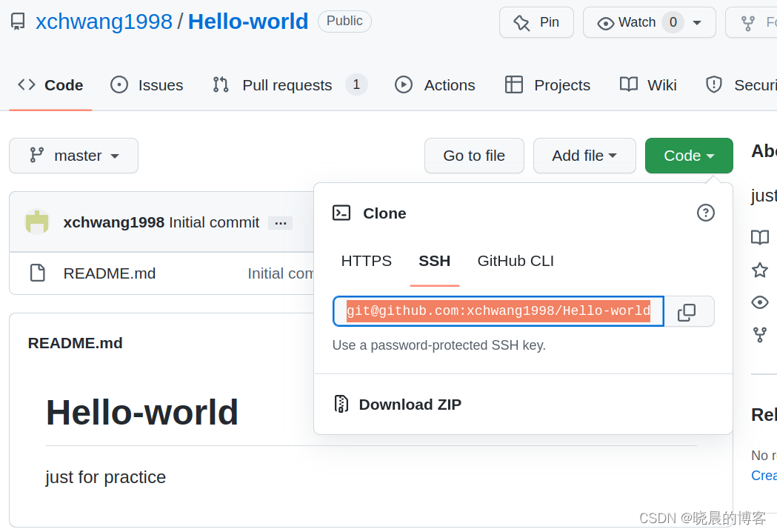
Task: Click the Actions play icon
Action: click(404, 84)
